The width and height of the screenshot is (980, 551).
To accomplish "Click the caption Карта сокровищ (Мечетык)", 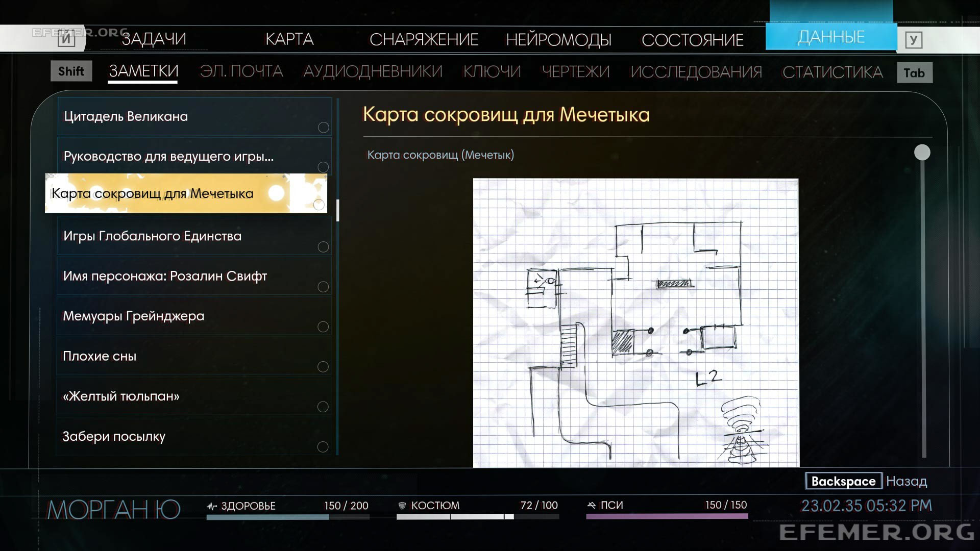I will pyautogui.click(x=440, y=155).
